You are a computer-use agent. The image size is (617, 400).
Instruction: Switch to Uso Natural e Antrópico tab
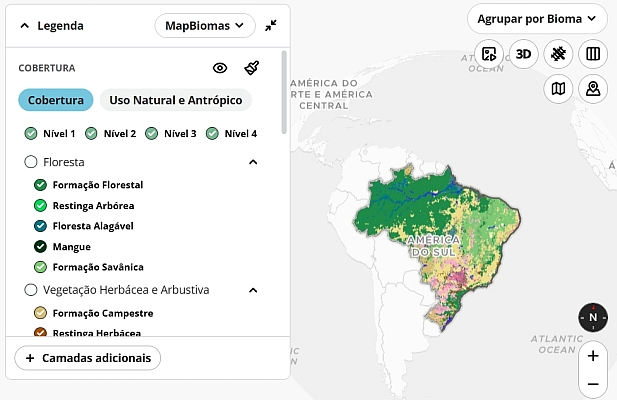click(x=176, y=100)
